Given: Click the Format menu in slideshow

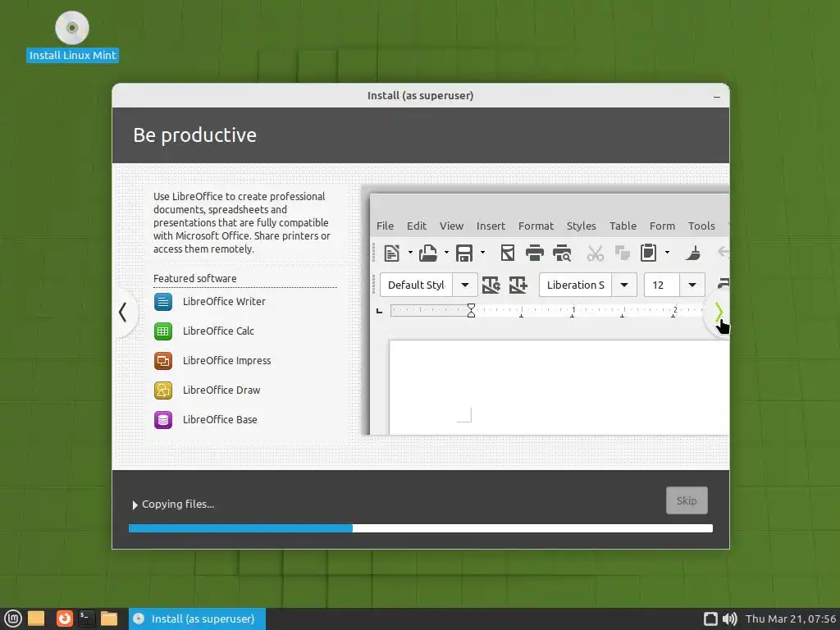Looking at the screenshot, I should tap(536, 226).
